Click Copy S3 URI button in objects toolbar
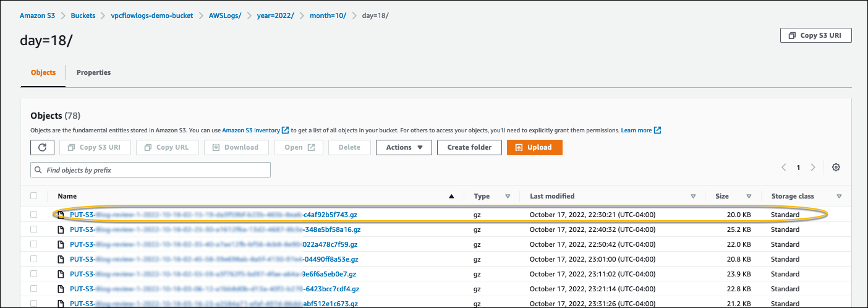Screen dimensions: 868x308 tap(95, 147)
